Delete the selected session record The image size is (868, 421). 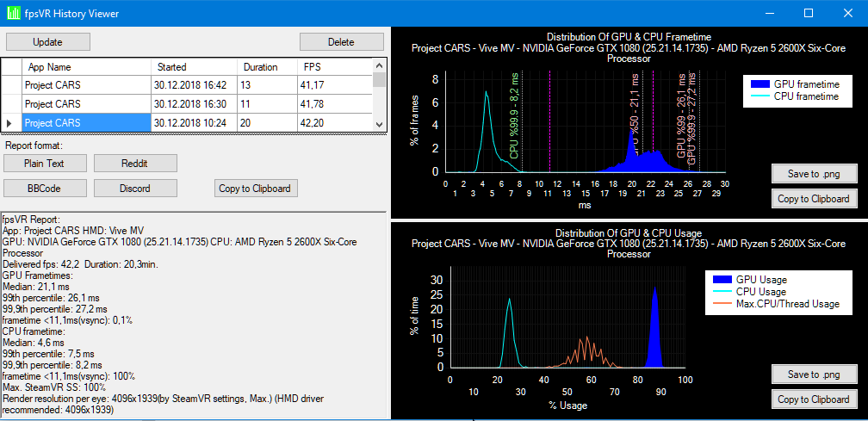(x=341, y=42)
